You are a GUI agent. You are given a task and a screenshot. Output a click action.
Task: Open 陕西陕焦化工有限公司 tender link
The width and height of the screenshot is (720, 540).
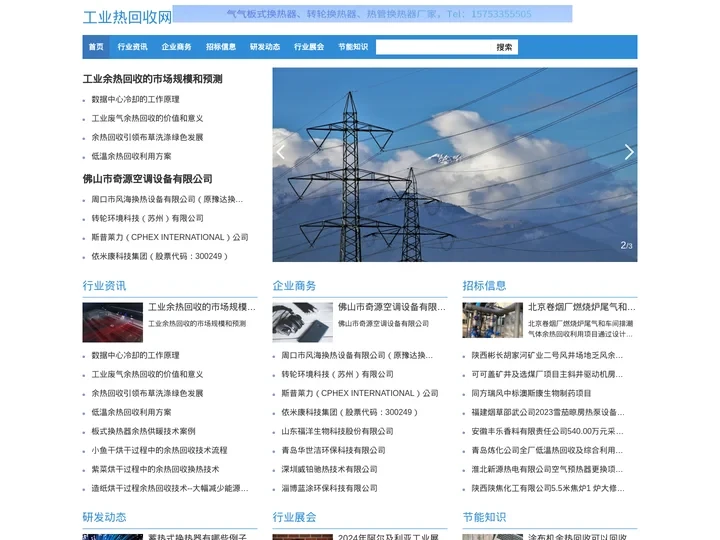(x=548, y=489)
